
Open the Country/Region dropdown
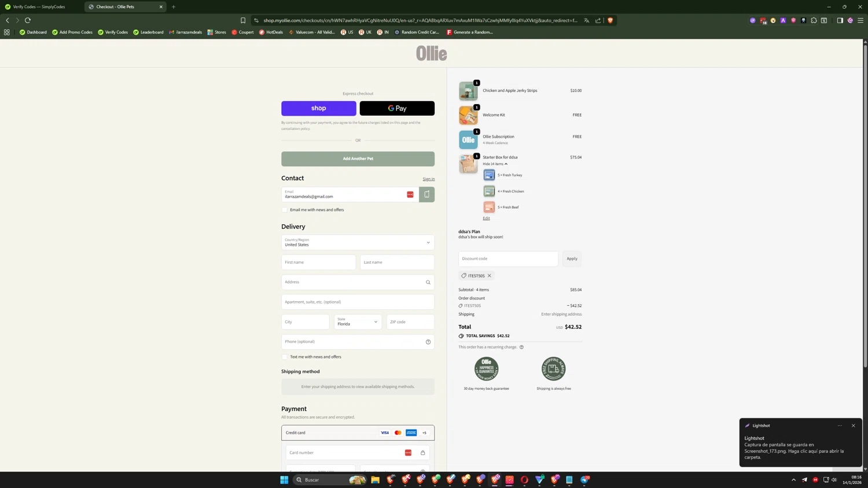(x=358, y=242)
